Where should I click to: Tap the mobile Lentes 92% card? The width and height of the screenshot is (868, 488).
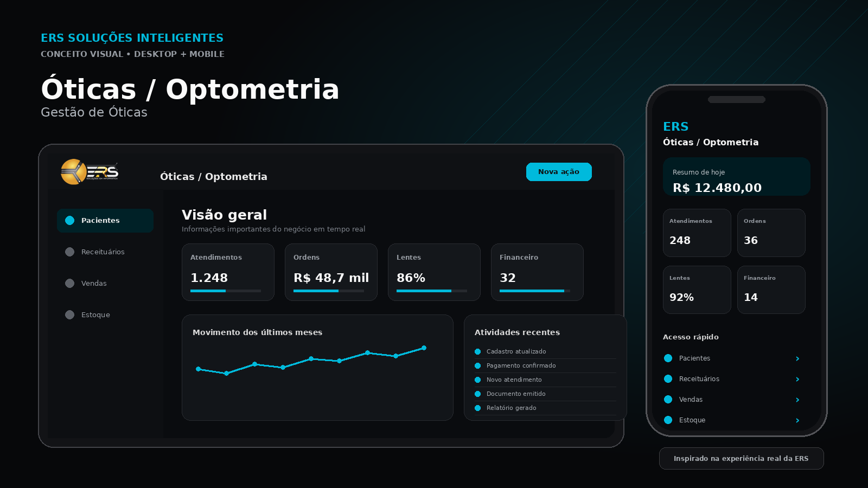[x=697, y=290]
